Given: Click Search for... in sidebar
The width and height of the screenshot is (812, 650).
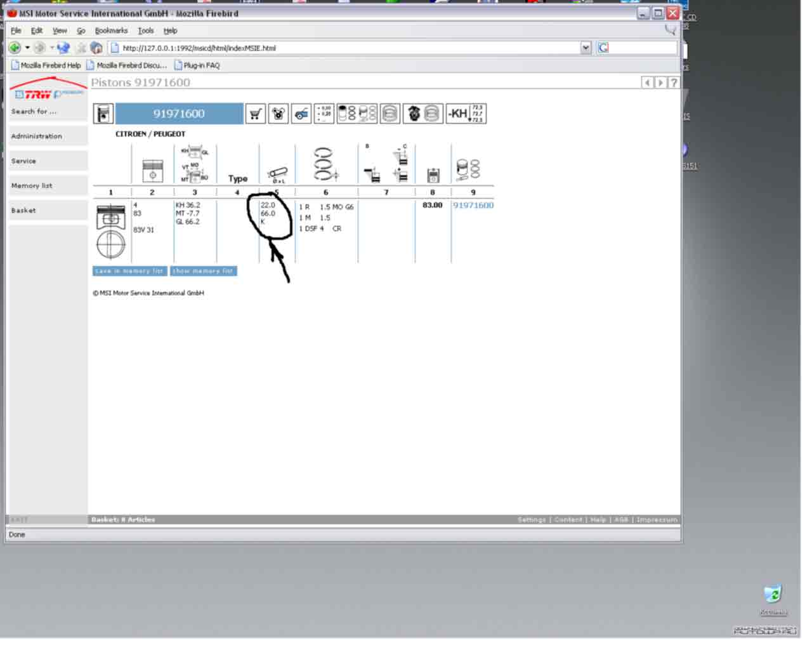Looking at the screenshot, I should [x=34, y=112].
